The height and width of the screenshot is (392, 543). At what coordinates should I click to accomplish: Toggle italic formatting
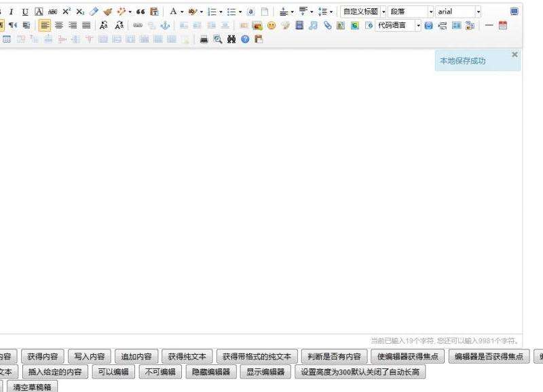pos(11,12)
